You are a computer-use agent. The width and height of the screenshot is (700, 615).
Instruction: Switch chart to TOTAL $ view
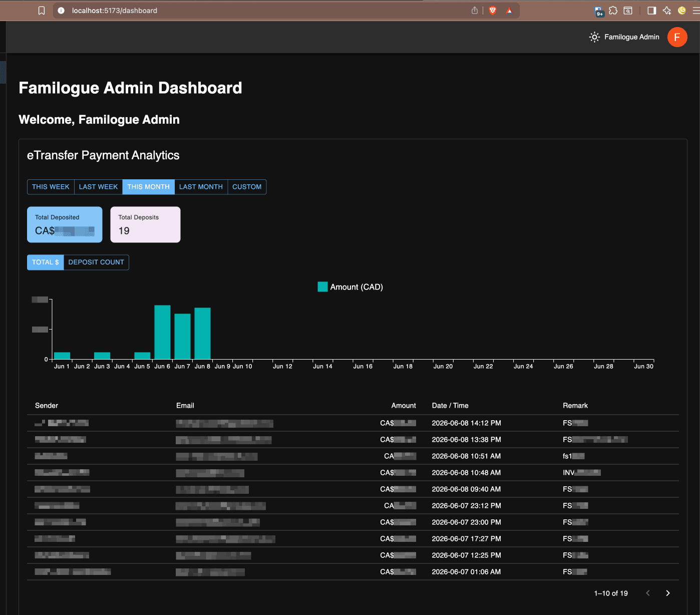[x=46, y=262]
